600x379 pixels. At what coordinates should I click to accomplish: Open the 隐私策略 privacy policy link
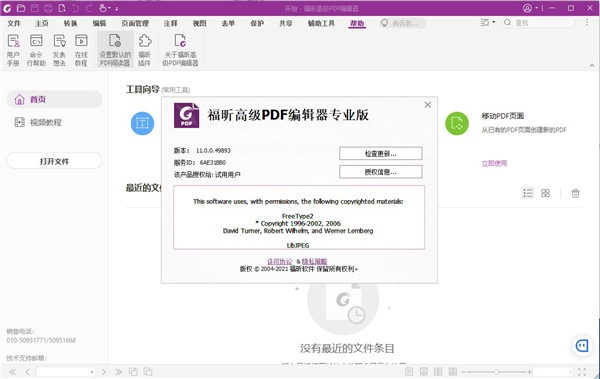click(315, 261)
